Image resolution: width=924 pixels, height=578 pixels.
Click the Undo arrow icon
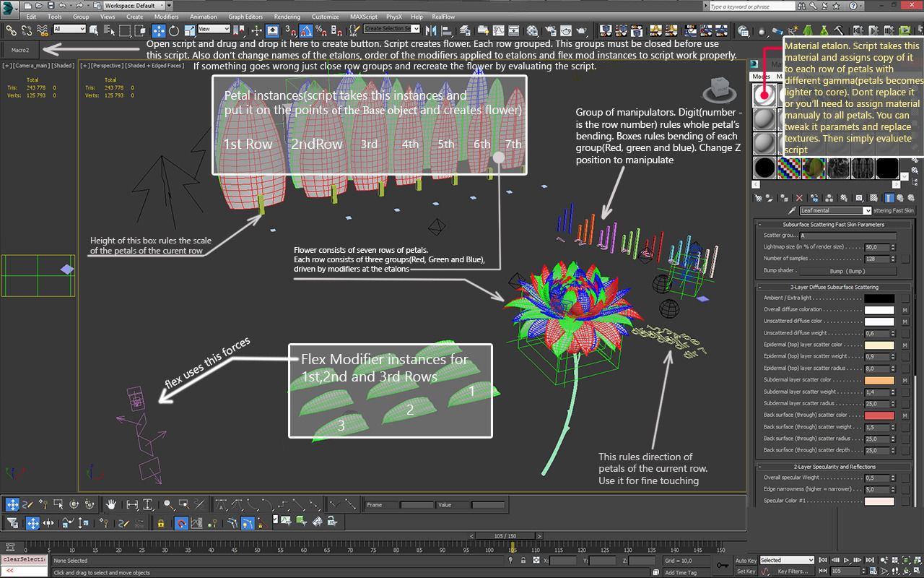(62, 6)
